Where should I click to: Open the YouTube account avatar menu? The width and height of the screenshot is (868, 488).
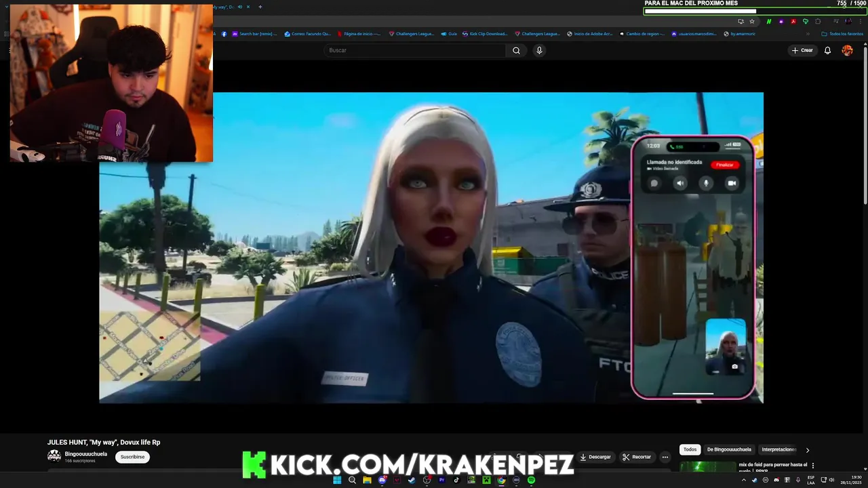pos(848,50)
